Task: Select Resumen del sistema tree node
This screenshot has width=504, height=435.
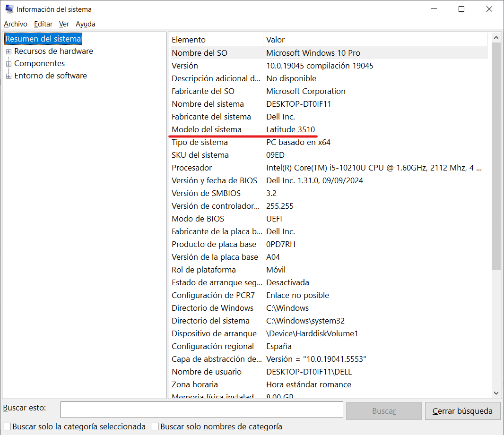Action: point(43,39)
